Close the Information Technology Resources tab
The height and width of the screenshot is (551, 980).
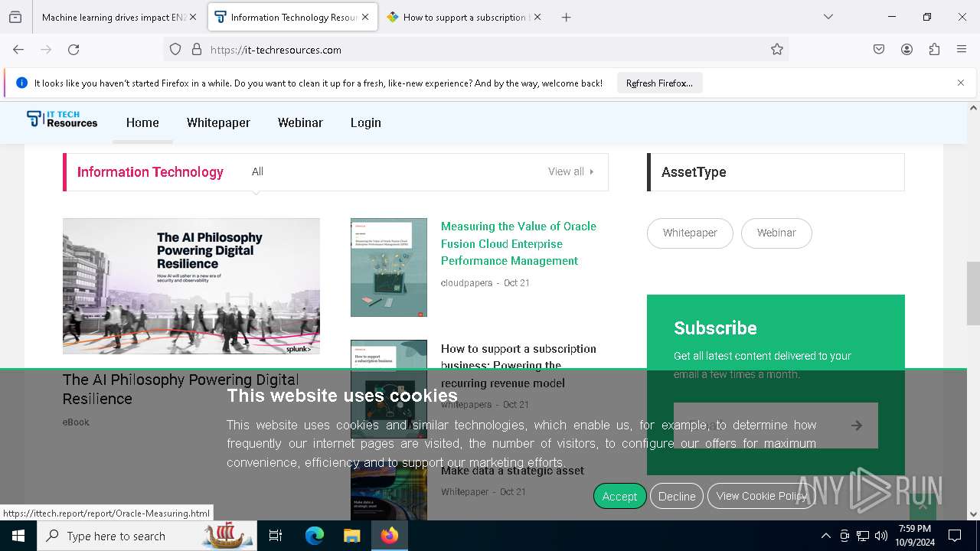click(x=365, y=17)
